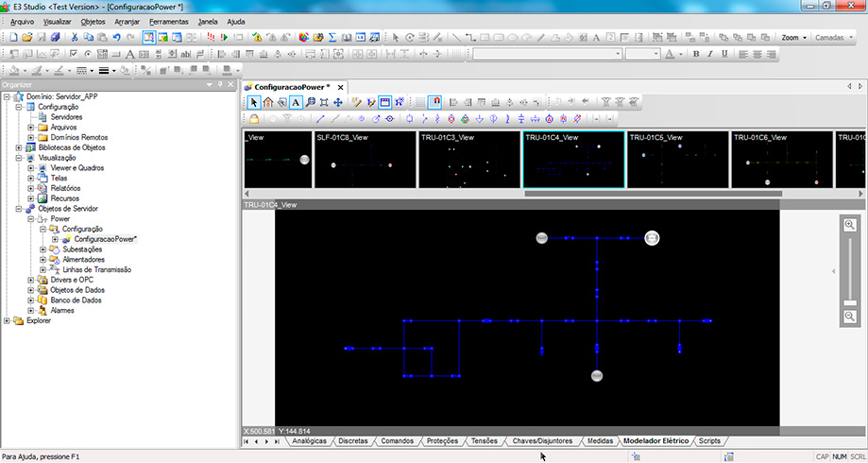868x463 pixels.
Task: Toggle Bold text formatting
Action: tap(695, 54)
